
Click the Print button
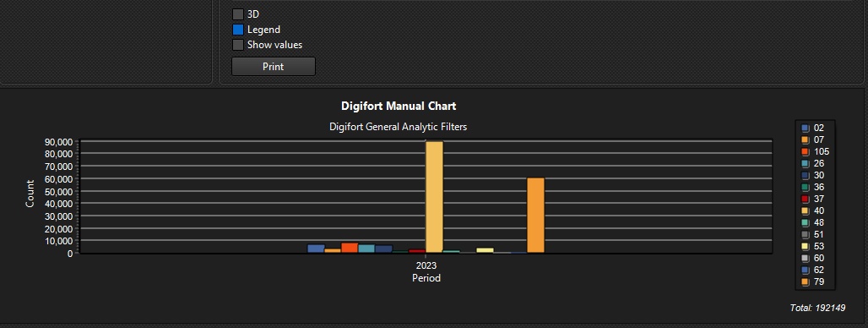274,67
